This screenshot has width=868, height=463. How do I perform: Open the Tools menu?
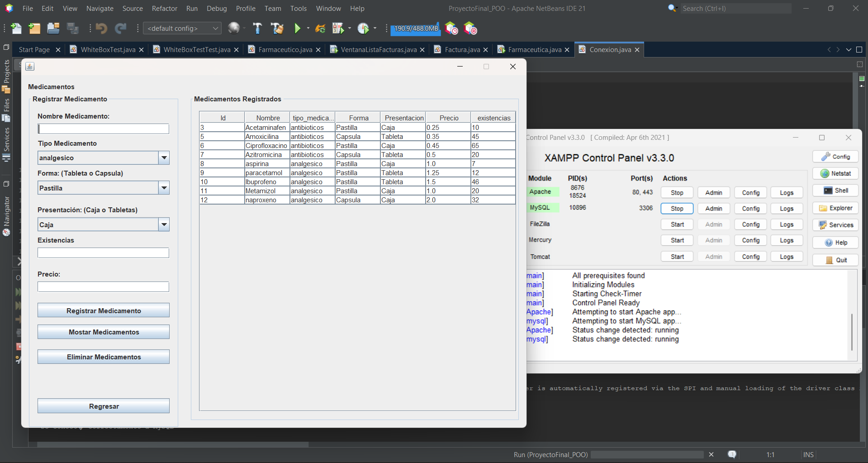pos(298,8)
